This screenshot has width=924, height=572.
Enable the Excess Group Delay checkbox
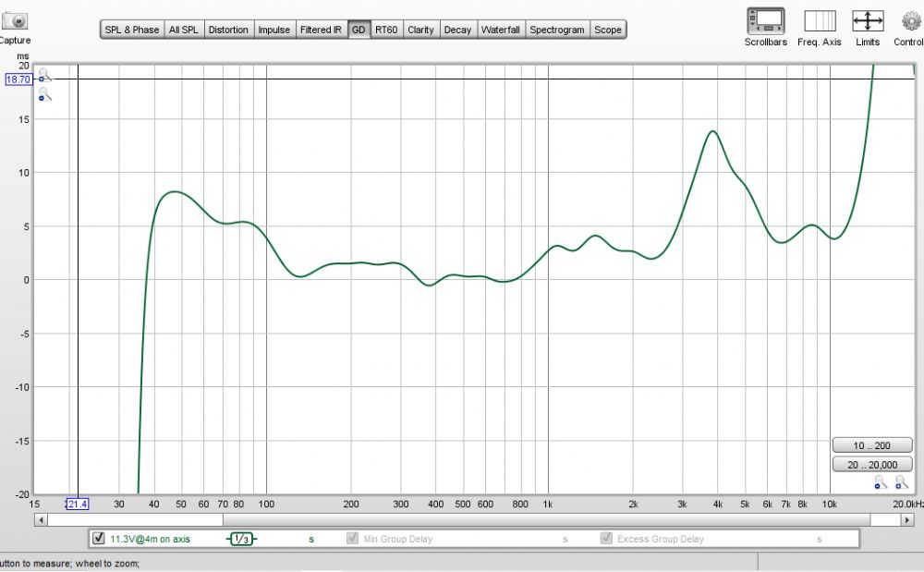tap(606, 539)
